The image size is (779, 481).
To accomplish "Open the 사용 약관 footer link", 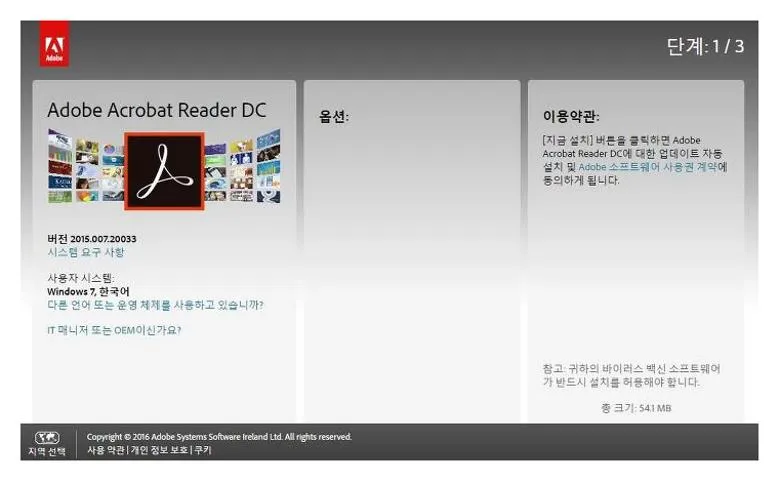I will 105,450.
